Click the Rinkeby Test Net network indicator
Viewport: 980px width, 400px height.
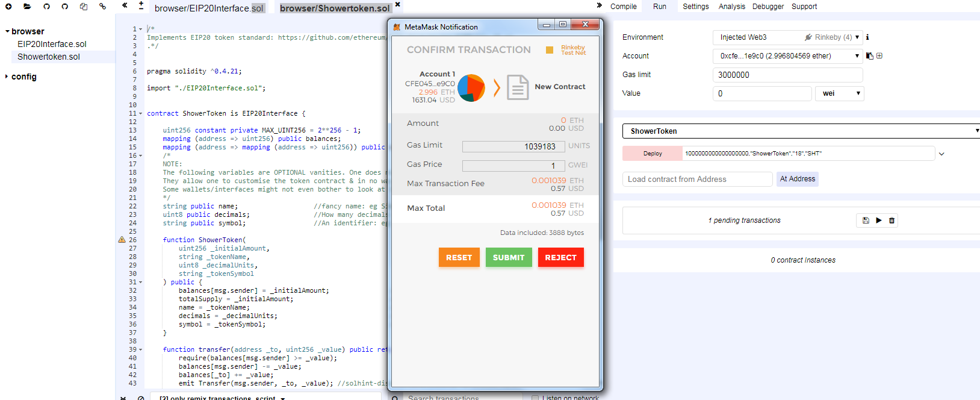point(566,50)
